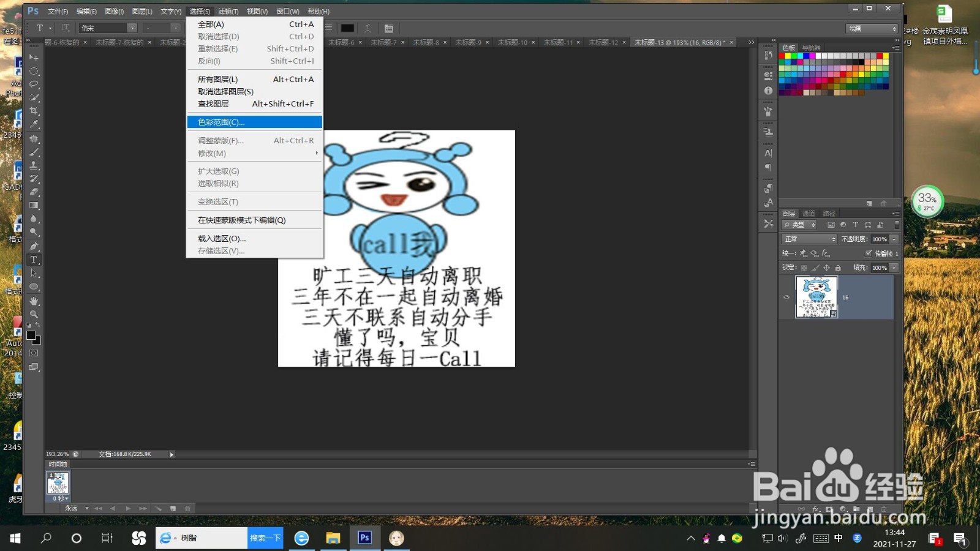The width and height of the screenshot is (980, 551).
Task: Open the layer filter type dropdown 类型
Action: 799,225
